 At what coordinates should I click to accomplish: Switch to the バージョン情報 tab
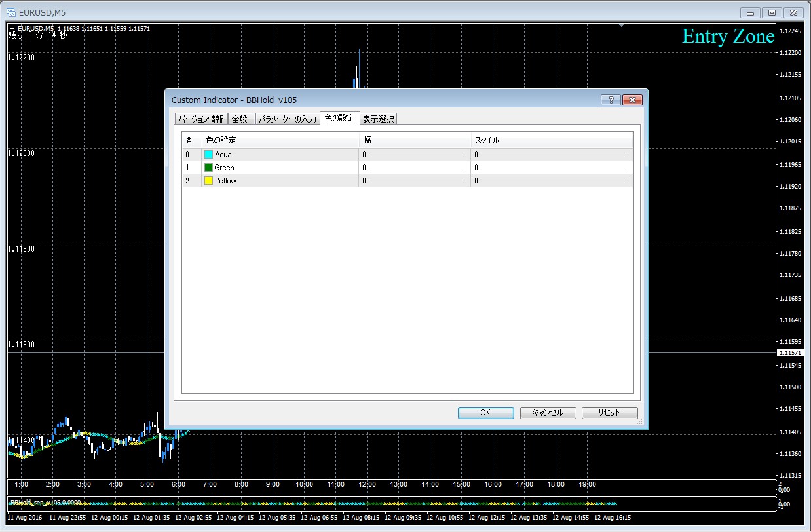point(201,119)
